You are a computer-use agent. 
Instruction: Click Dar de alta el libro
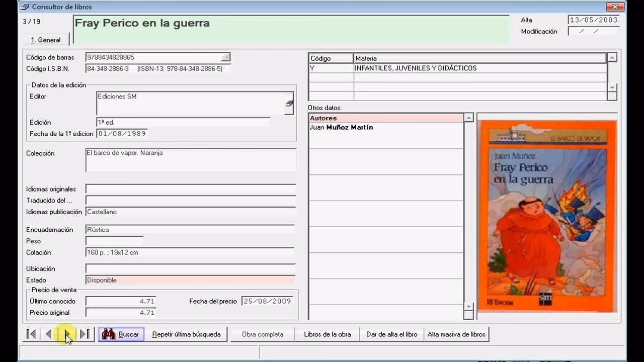pyautogui.click(x=391, y=333)
